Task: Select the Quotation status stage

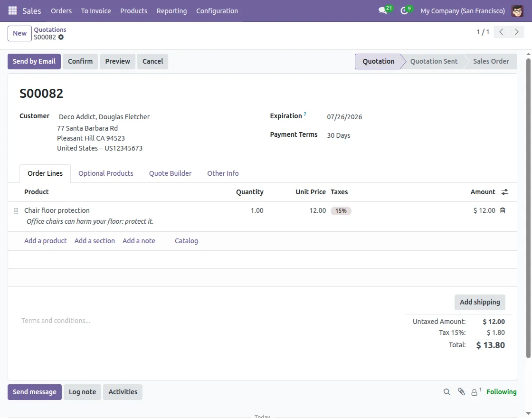Action: coord(378,61)
